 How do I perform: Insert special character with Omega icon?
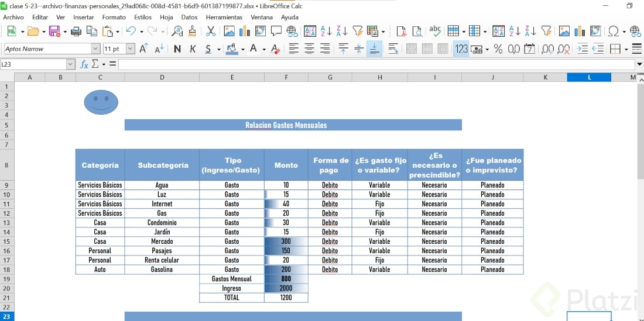[x=614, y=32]
